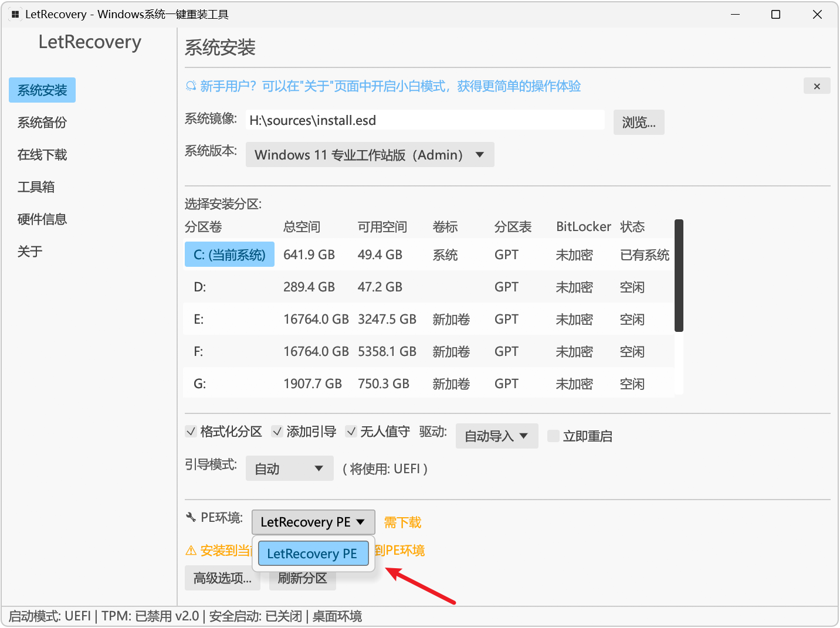
Task: Click the 需下载 link
Action: [403, 522]
